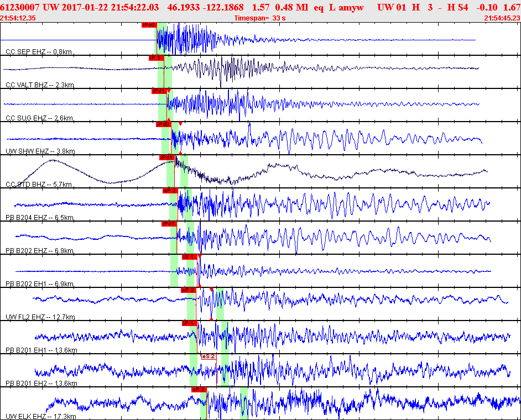Click the top red triangle marker on FL2 trace

pyautogui.click(x=211, y=289)
